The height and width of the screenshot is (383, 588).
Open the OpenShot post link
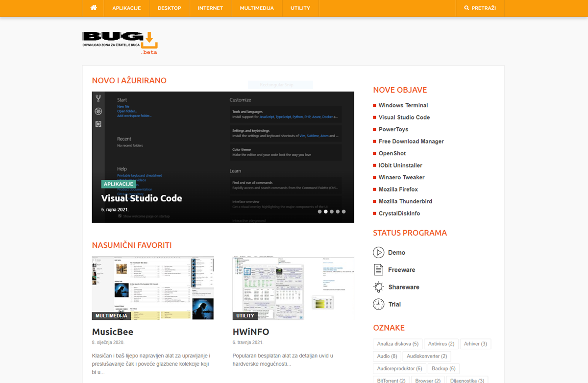tap(392, 153)
